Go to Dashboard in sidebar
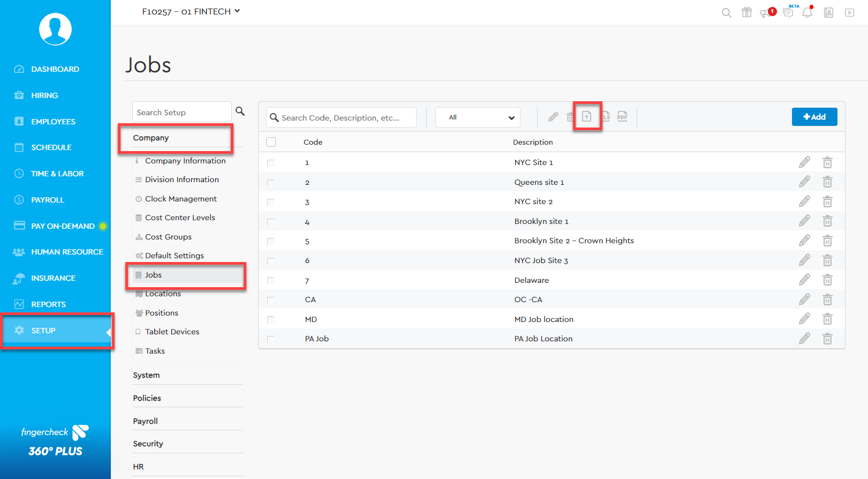This screenshot has height=479, width=868. point(55,69)
